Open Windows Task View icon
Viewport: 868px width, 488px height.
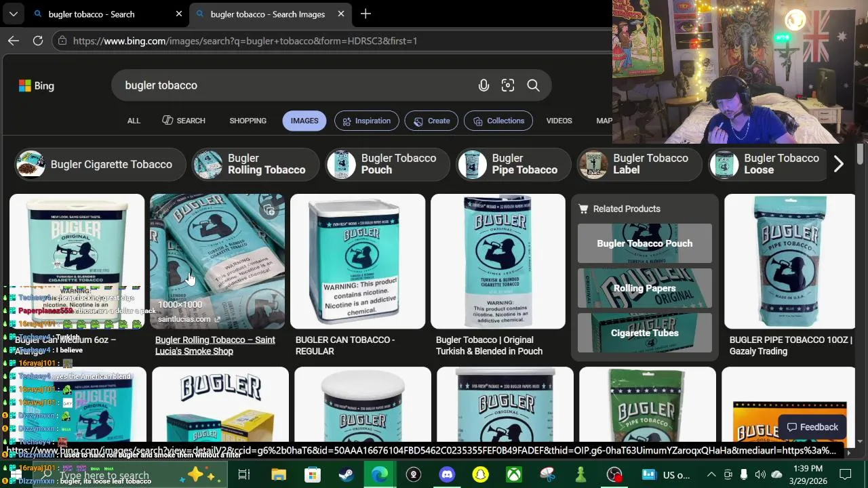click(x=244, y=474)
